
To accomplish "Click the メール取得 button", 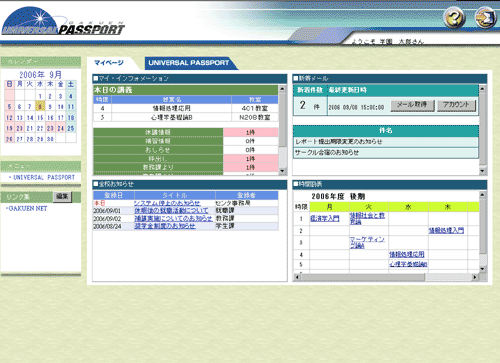I will (412, 105).
